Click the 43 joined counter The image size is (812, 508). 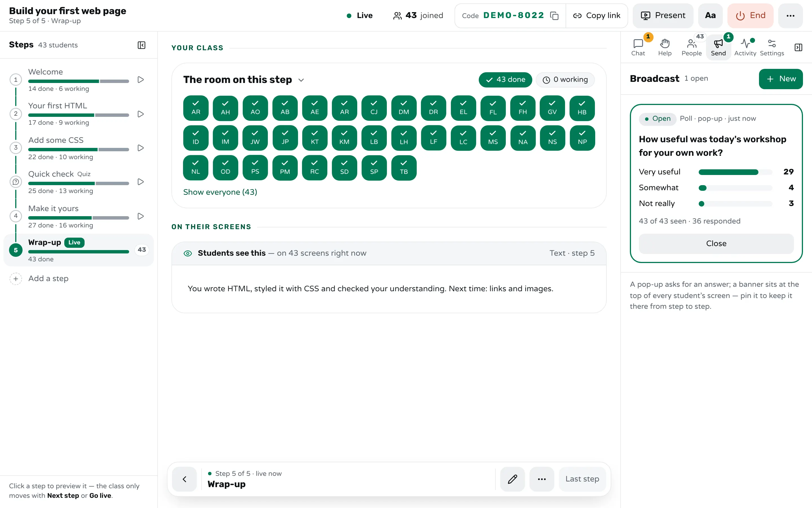point(418,16)
